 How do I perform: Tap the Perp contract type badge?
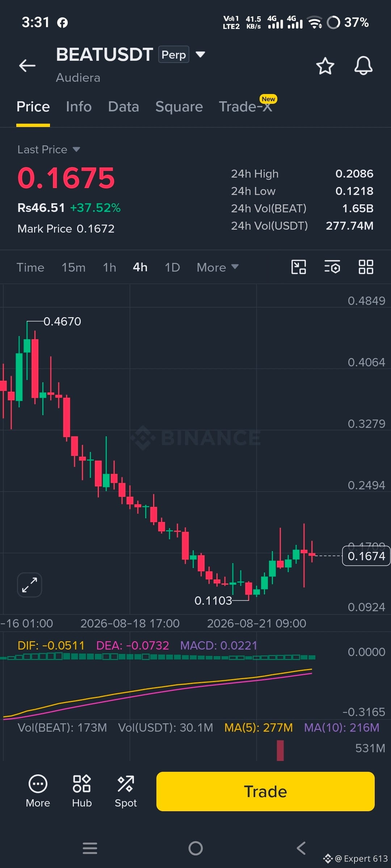point(173,55)
